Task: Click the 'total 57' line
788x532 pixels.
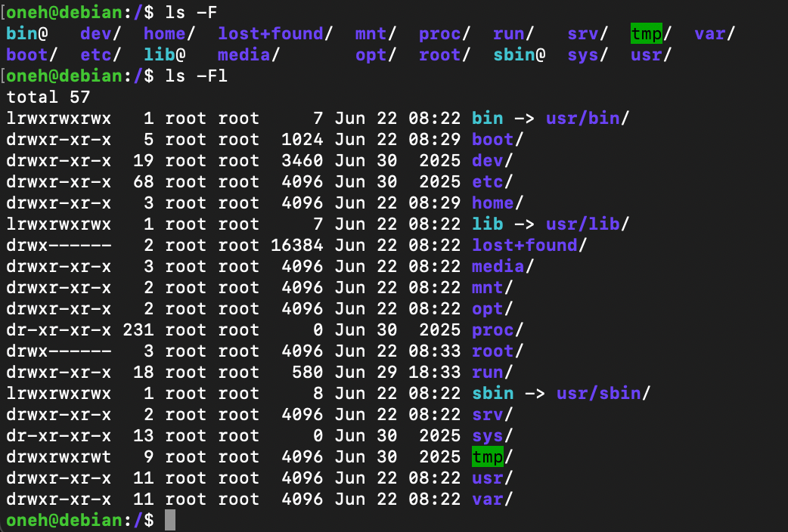Action: (48, 97)
